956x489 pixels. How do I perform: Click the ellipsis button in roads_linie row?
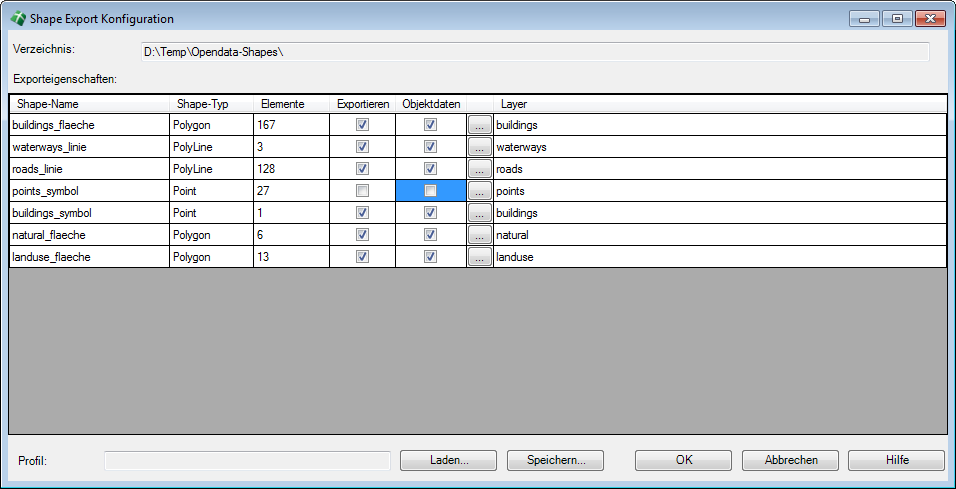pos(479,169)
